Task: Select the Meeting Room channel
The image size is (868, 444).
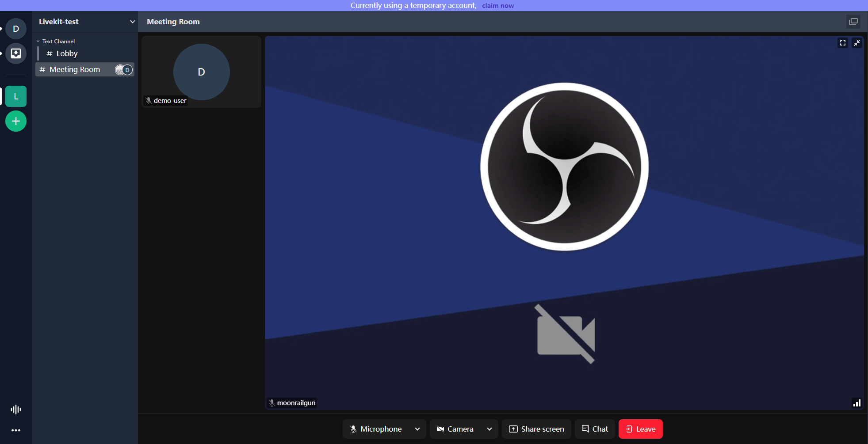Action: coord(85,69)
